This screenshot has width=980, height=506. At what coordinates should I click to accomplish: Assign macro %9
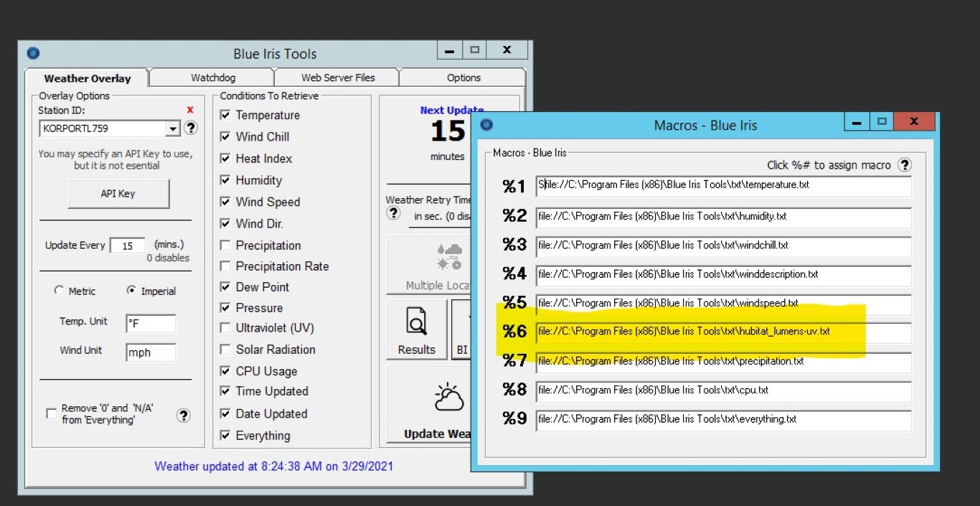(514, 418)
